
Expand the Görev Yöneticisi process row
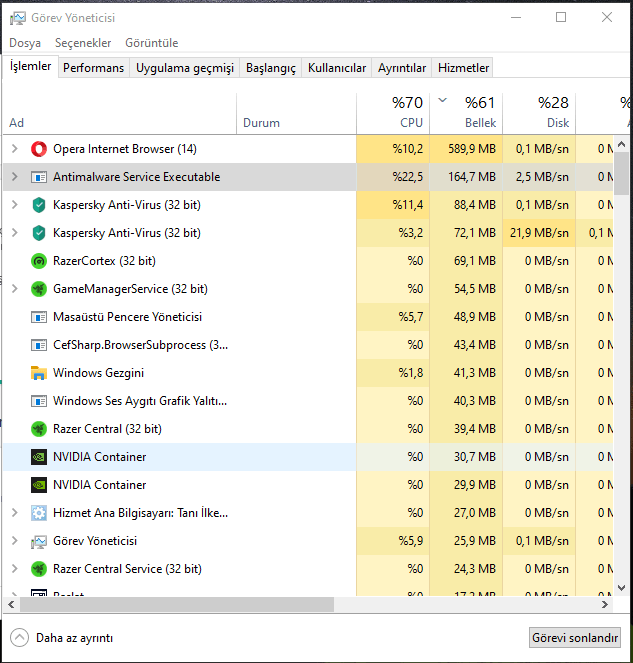tap(15, 541)
